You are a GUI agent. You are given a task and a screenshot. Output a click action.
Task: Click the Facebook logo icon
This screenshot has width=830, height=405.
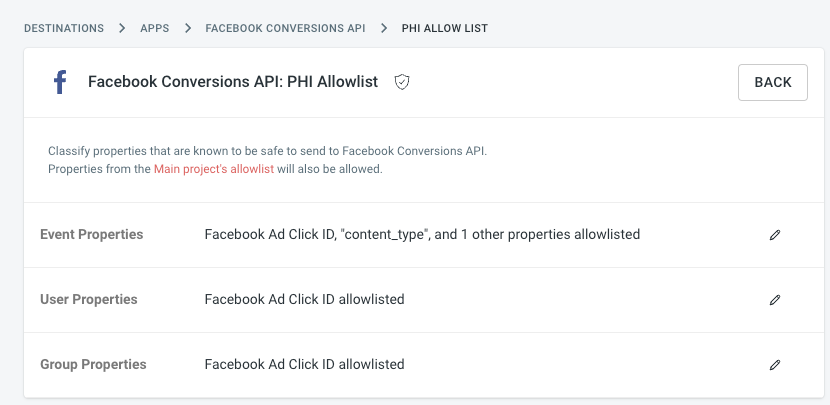pyautogui.click(x=60, y=83)
